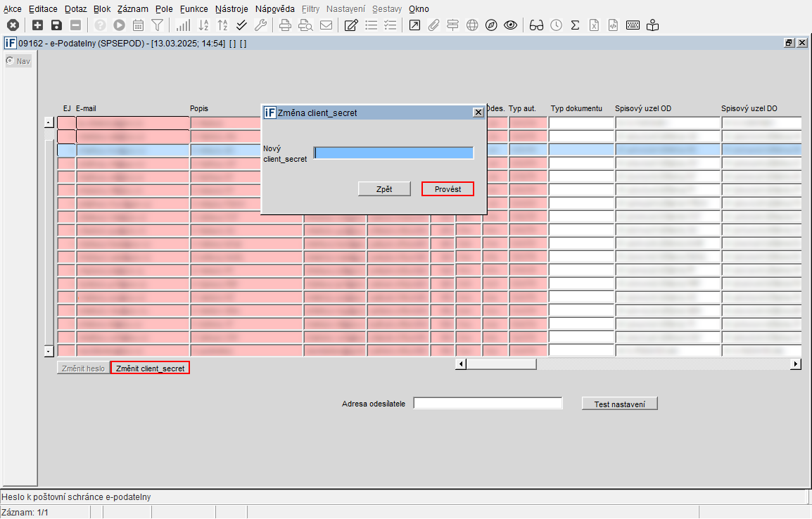Open print preview icon with magnifier

click(x=305, y=25)
